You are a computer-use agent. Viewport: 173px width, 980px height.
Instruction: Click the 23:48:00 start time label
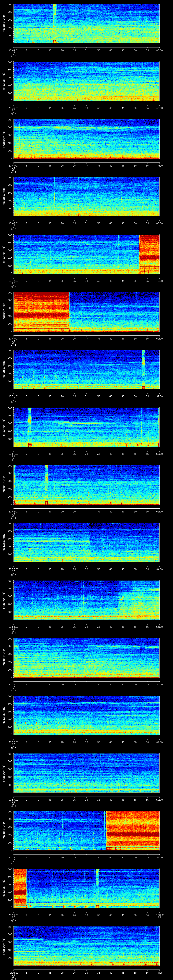pyautogui.click(x=13, y=281)
